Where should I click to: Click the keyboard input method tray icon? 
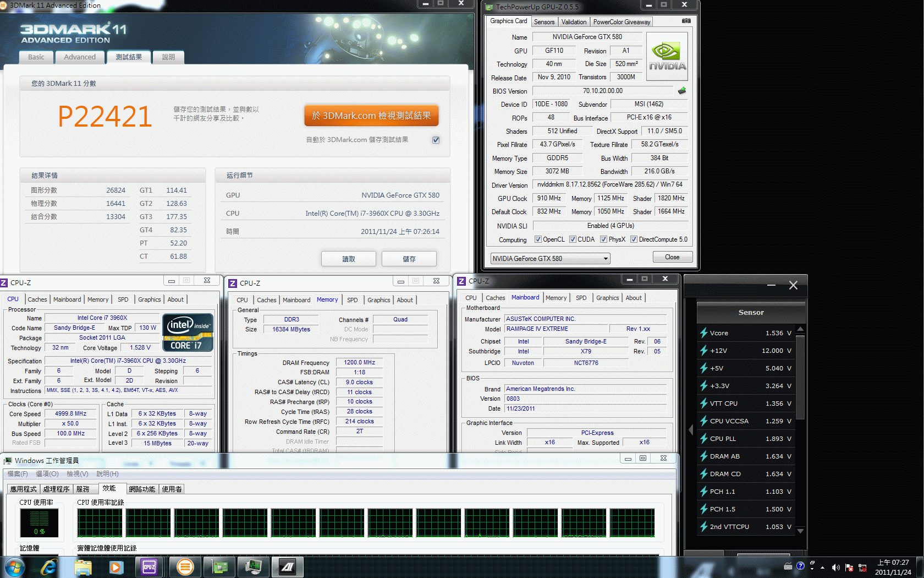[x=788, y=566]
